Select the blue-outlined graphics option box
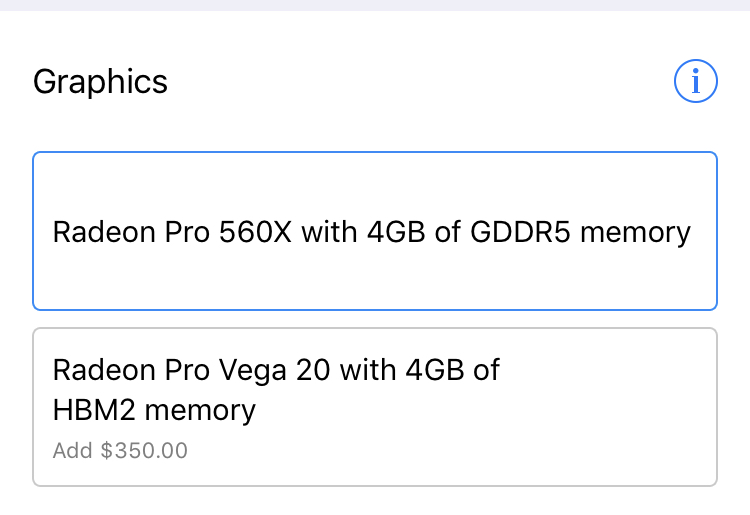750x515 pixels. point(375,231)
